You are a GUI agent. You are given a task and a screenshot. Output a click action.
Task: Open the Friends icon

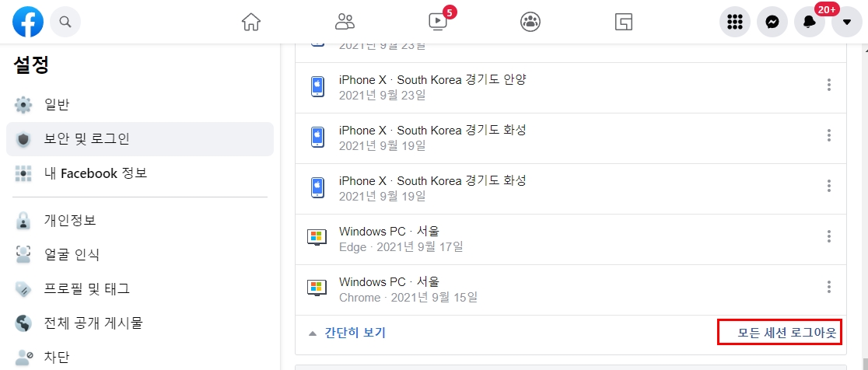345,22
